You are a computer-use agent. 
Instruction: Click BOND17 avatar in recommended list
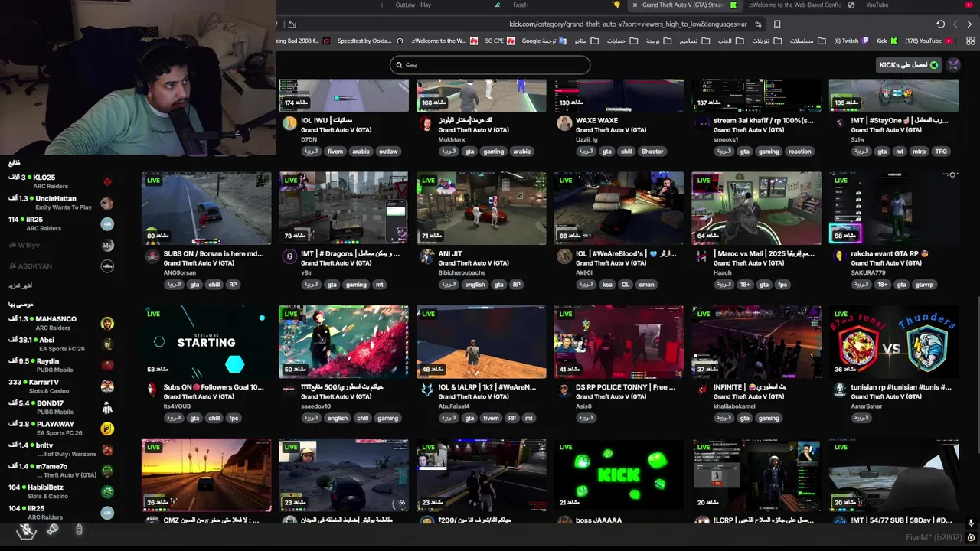pos(107,407)
